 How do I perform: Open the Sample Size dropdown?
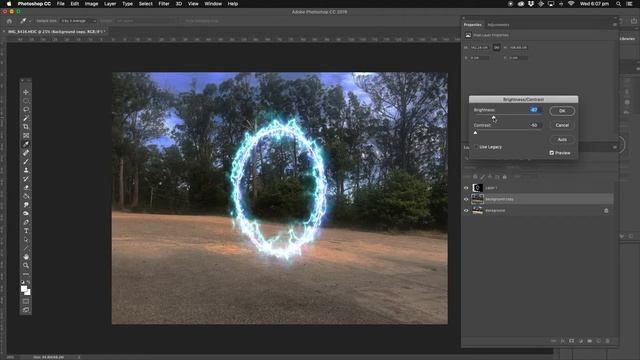[79, 21]
